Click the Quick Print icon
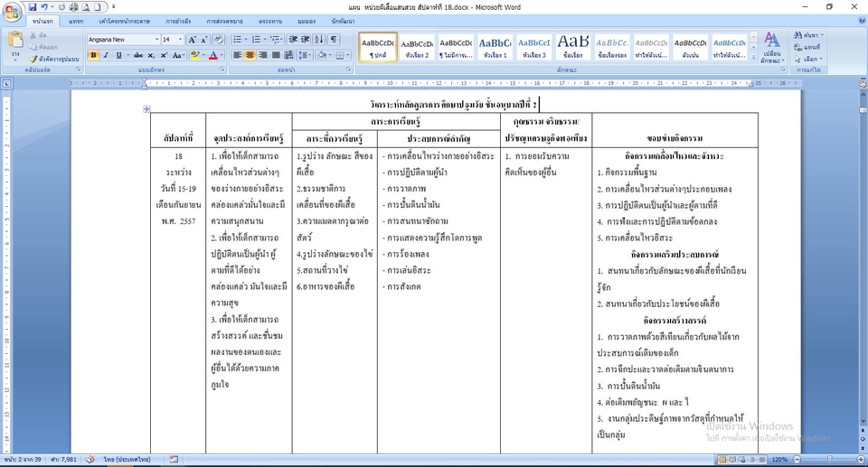 point(73,7)
